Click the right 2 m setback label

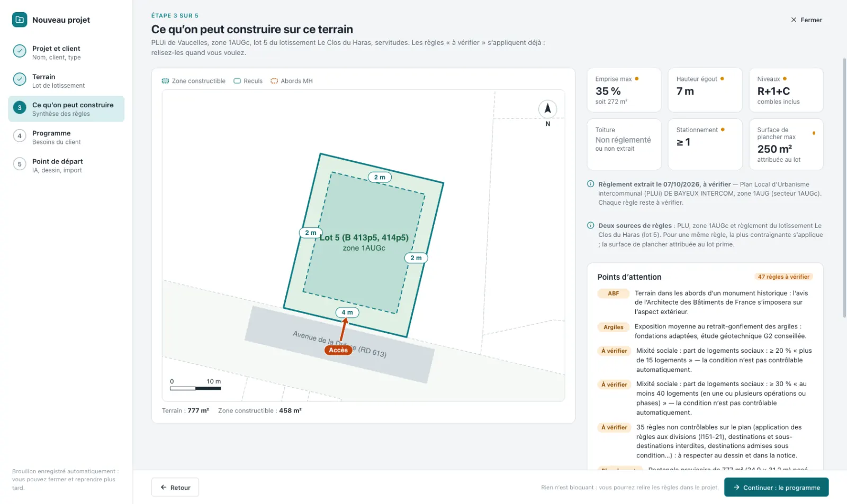[x=416, y=258]
